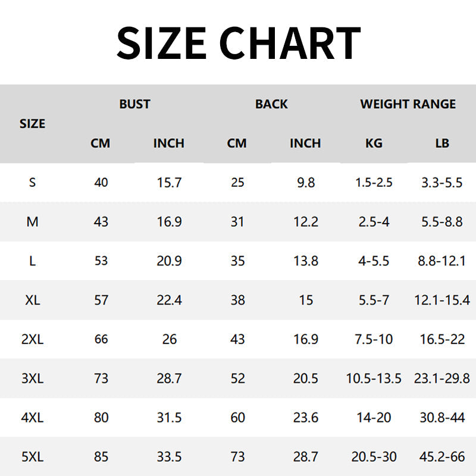The width and height of the screenshot is (476, 476).
Task: Click the WEIGHT RANGE column header
Action: [408, 104]
